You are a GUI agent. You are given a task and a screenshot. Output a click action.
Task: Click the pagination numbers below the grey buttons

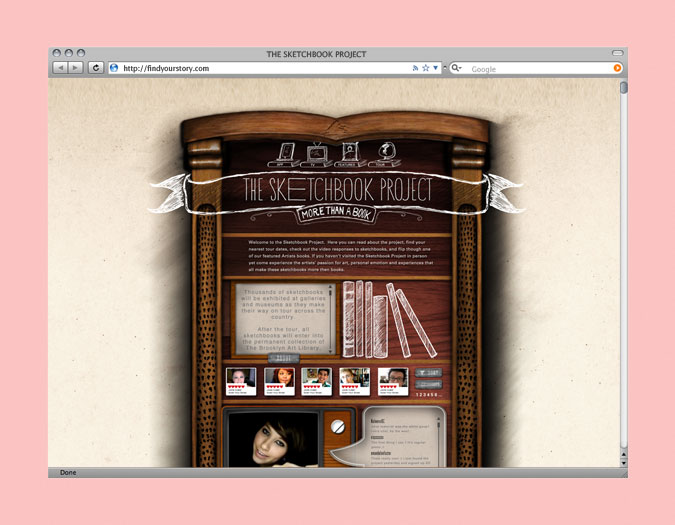coord(429,395)
